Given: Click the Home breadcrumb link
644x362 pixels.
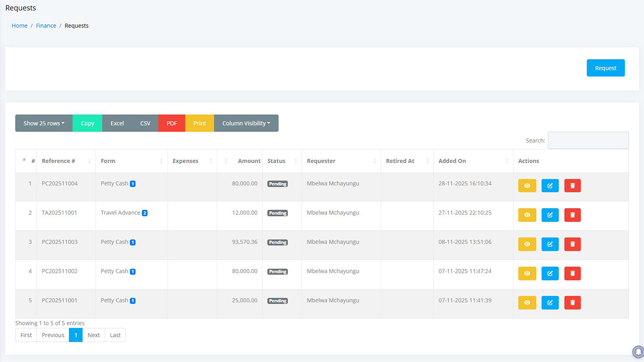Looking at the screenshot, I should point(20,26).
